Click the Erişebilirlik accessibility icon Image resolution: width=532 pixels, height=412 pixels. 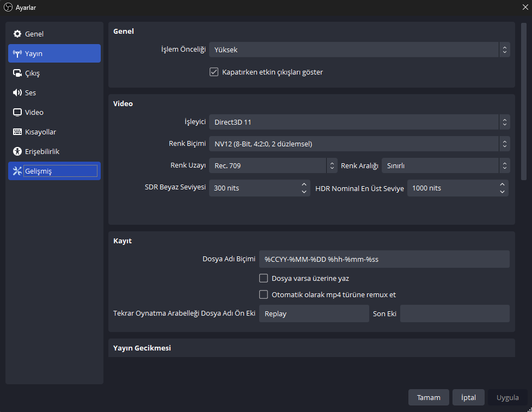tap(17, 151)
